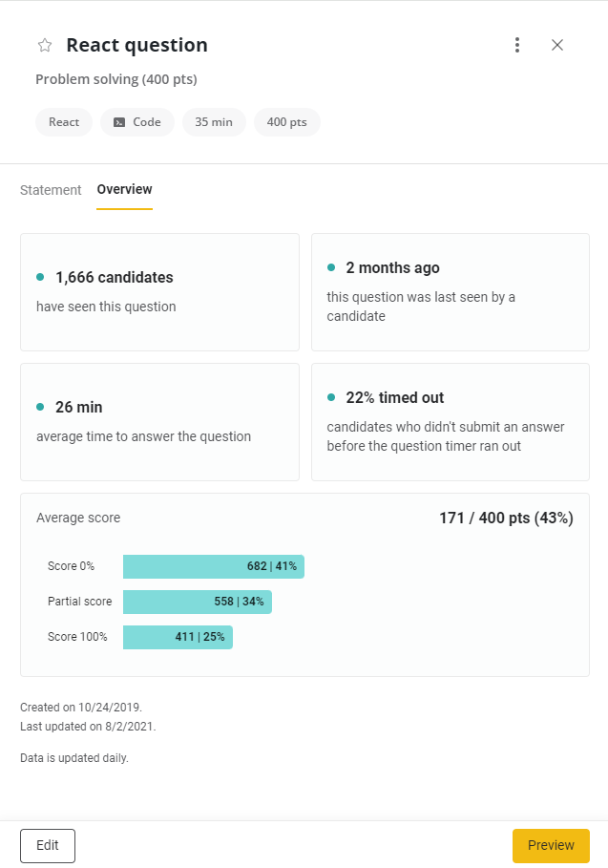
Task: Close the React question panel
Action: point(557,45)
